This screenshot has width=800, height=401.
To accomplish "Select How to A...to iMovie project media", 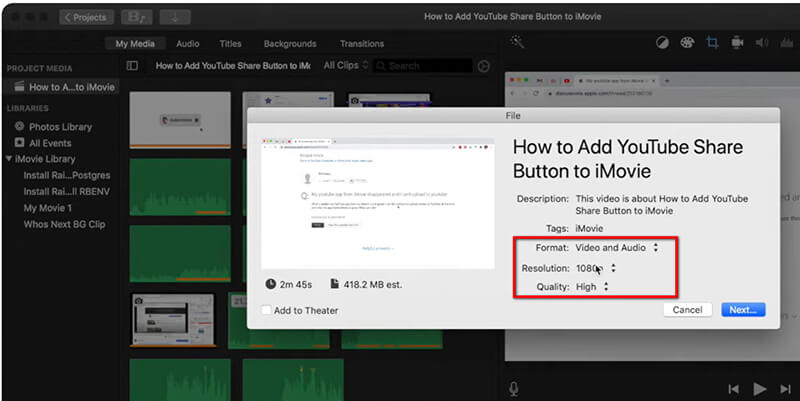I will pos(64,87).
